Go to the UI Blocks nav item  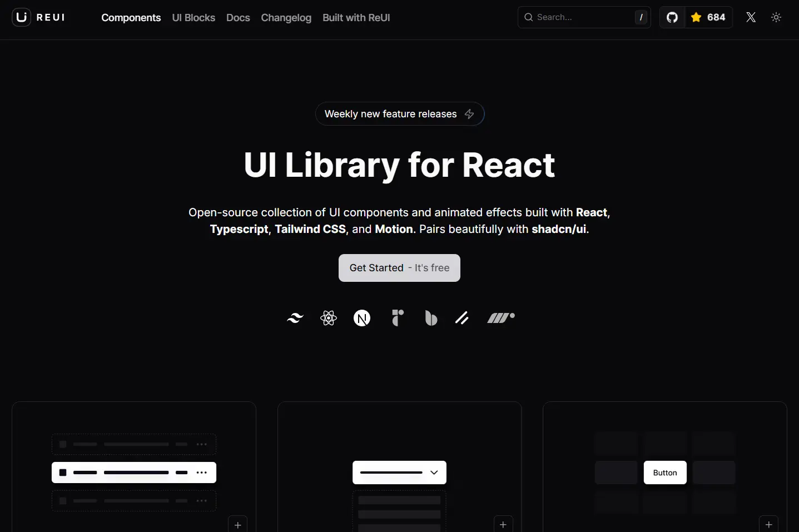193,18
